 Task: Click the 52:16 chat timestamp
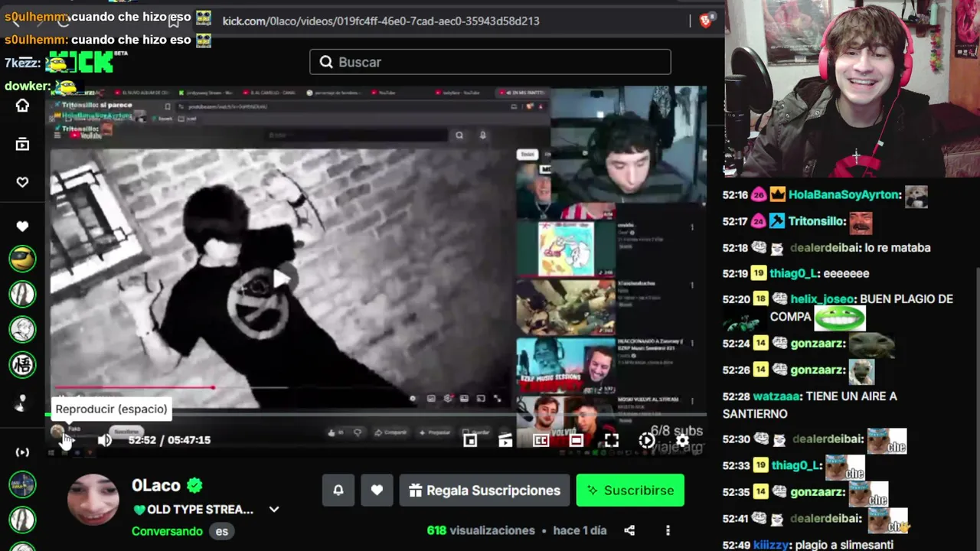(x=735, y=195)
